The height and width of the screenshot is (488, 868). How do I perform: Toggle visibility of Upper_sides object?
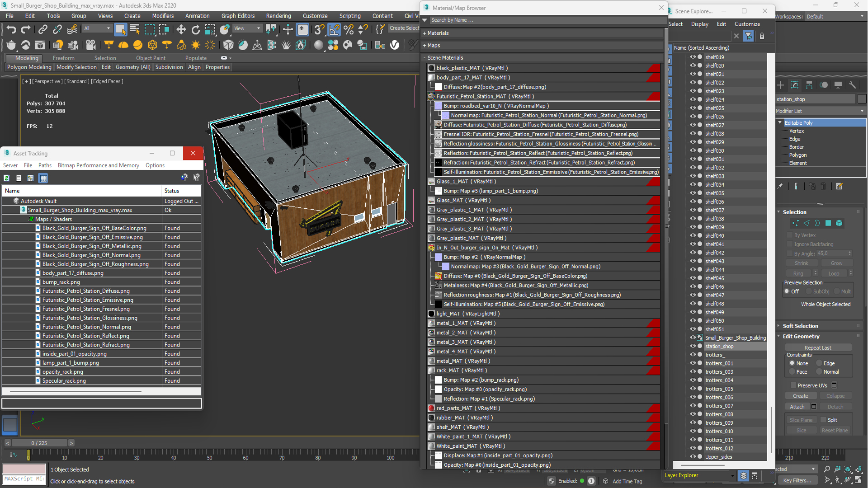coord(693,457)
